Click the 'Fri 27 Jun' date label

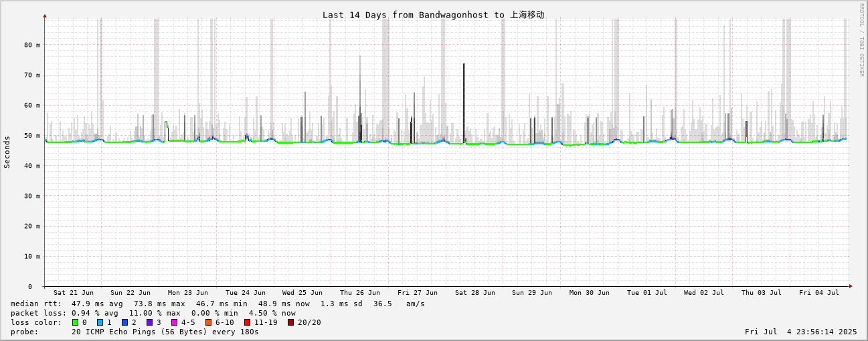[x=418, y=293]
